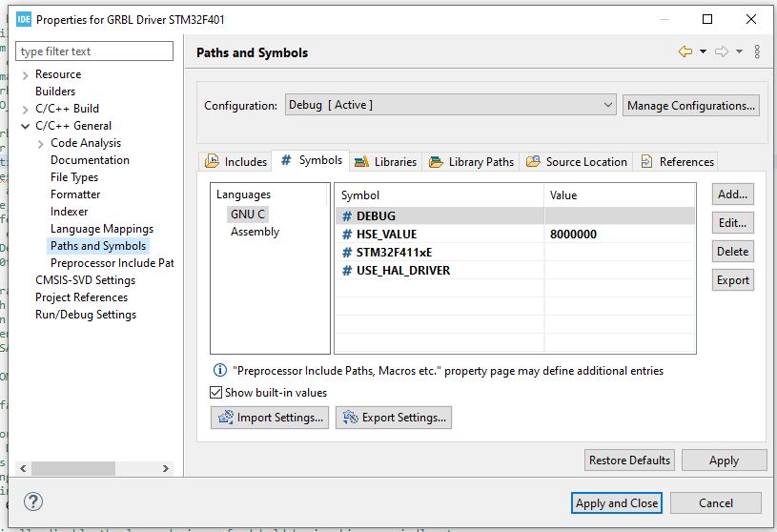
Task: Select Indexer in the tree
Action: [x=69, y=212]
